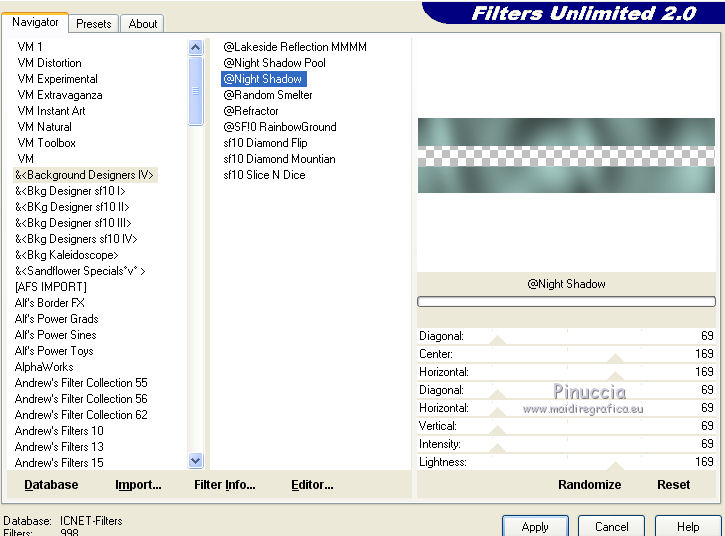The width and height of the screenshot is (725, 536).
Task: Select the &<BKg Designer sf10 II> category
Action: point(72,207)
